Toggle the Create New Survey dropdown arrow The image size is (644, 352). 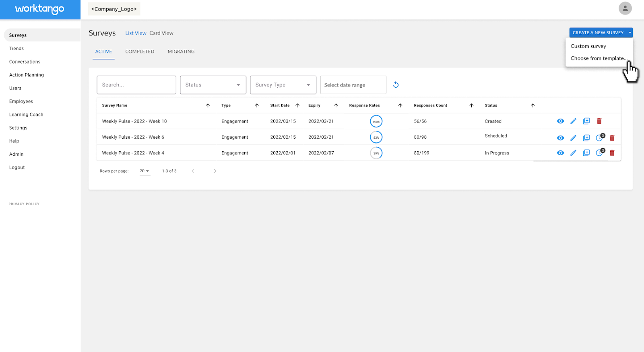coord(630,33)
